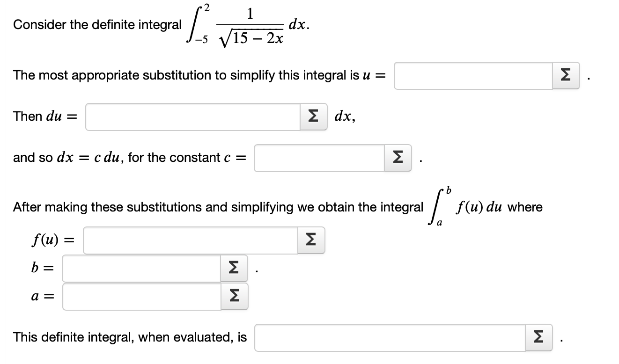This screenshot has height=364, width=619.
Task: Click the Σ icon beside the f(u) field
Action: coord(310,240)
